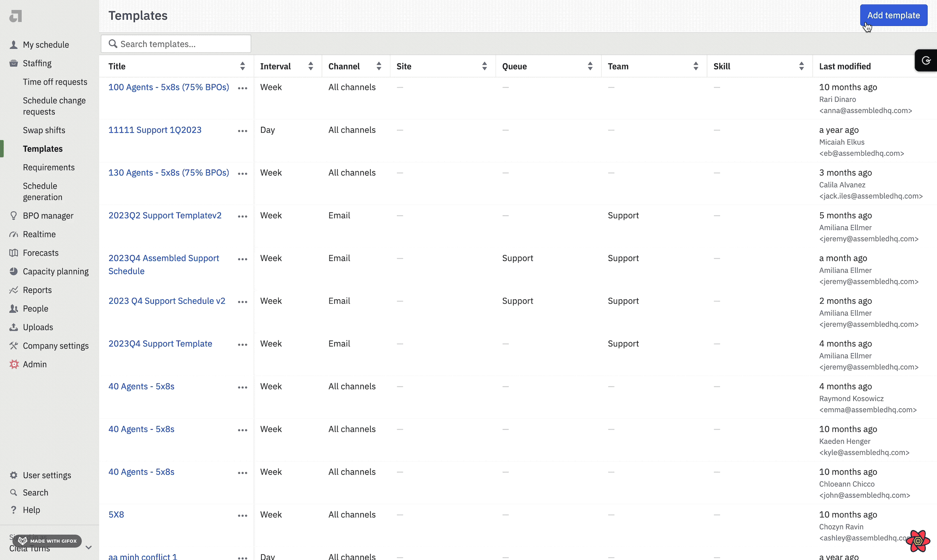Image resolution: width=937 pixels, height=560 pixels.
Task: Click the Last modified column header
Action: pos(845,66)
